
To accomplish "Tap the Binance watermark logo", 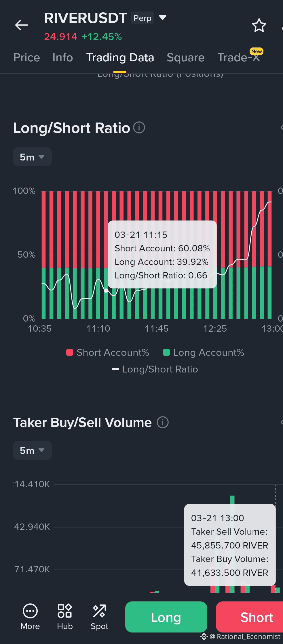I will (204, 637).
